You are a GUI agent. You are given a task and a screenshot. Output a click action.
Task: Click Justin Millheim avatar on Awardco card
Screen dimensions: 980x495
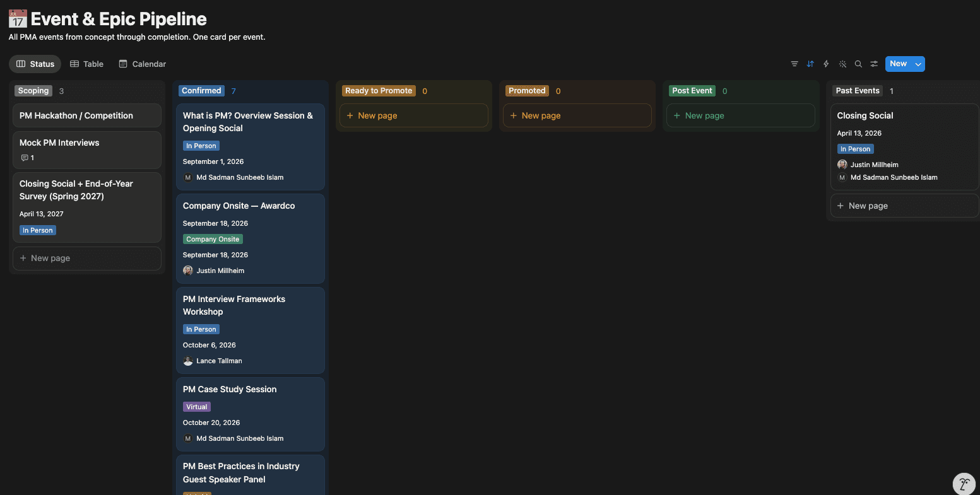(x=188, y=271)
